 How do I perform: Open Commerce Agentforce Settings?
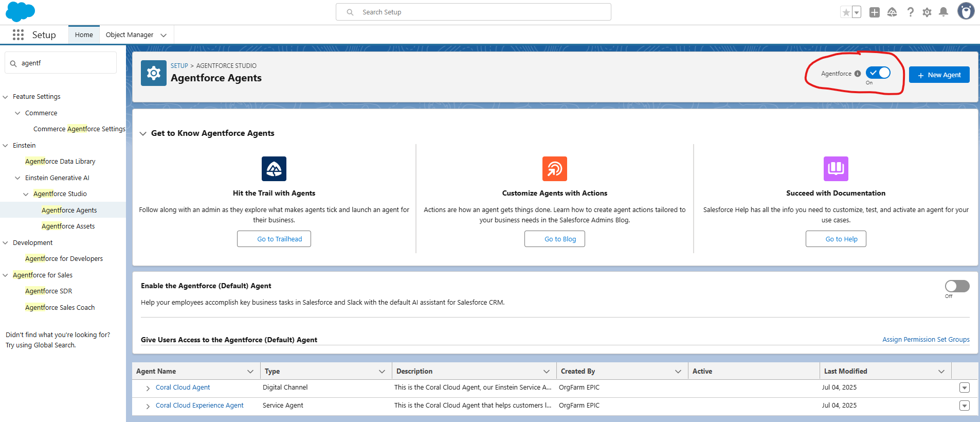coord(79,129)
